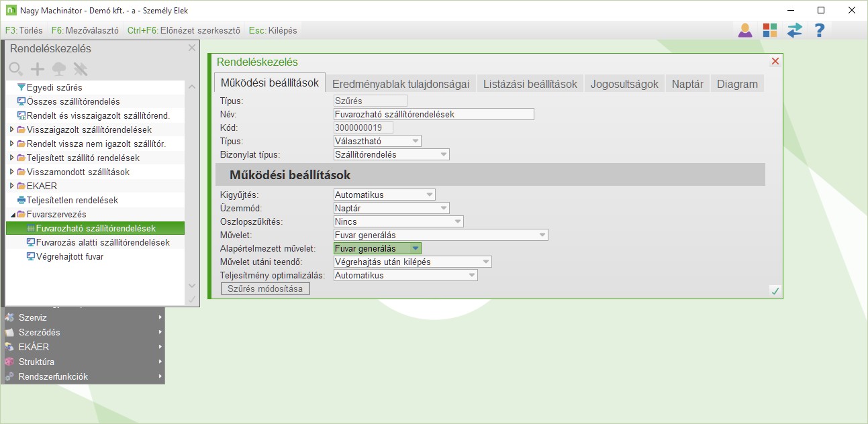Expand Visszamondott szállítások folder
The height and width of the screenshot is (424, 868).
(11, 172)
